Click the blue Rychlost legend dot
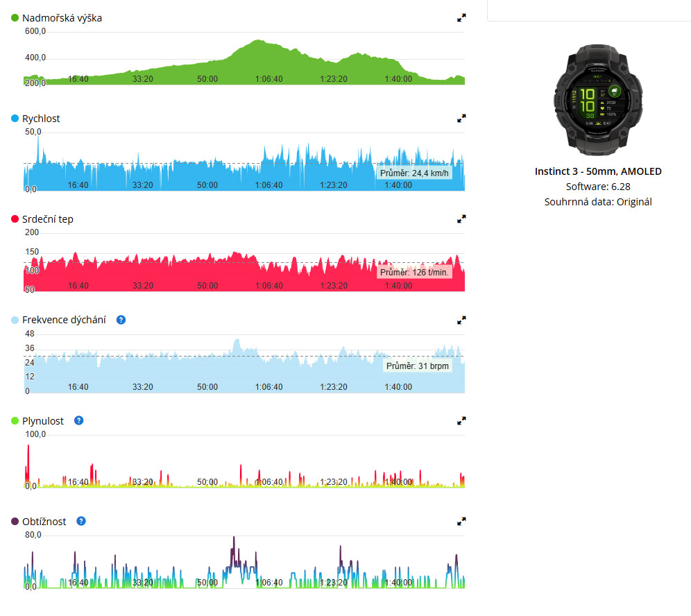 [15, 119]
